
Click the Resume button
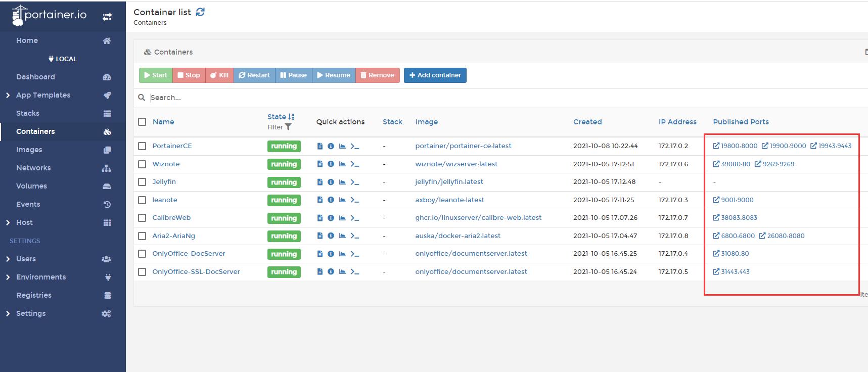point(334,75)
